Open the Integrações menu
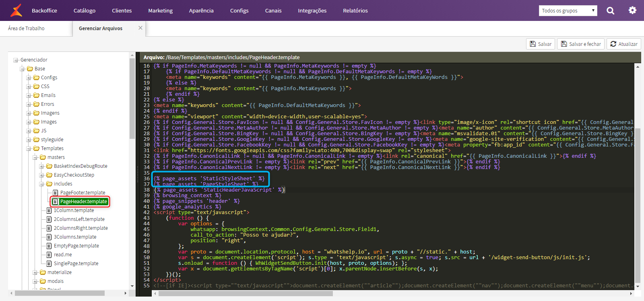This screenshot has width=644, height=301. click(x=312, y=10)
